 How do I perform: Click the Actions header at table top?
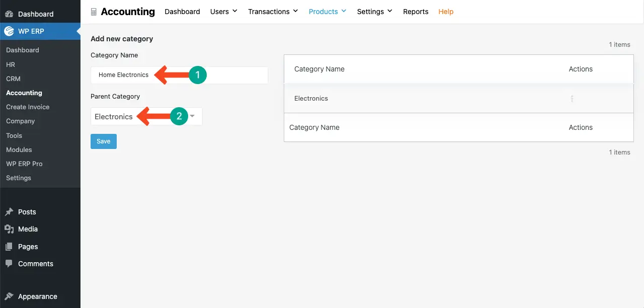pos(581,69)
